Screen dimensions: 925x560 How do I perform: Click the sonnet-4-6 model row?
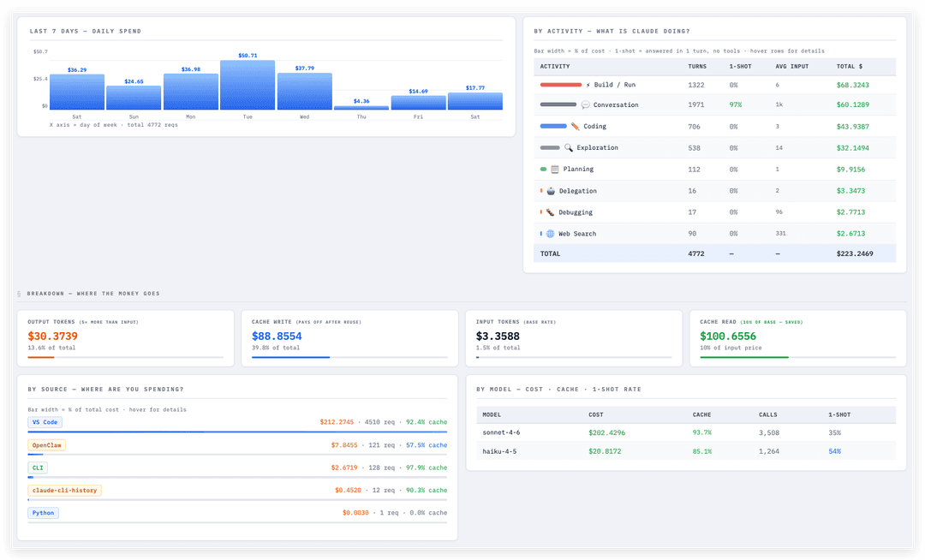click(686, 432)
